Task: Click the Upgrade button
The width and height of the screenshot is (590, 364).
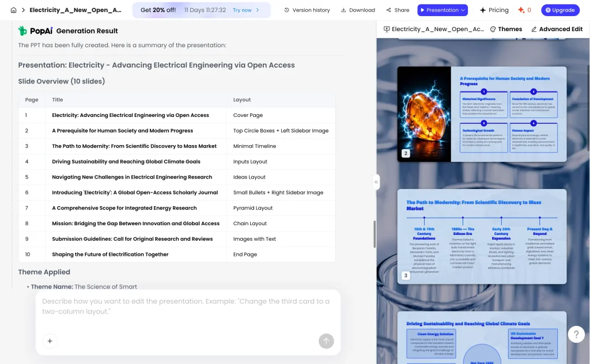Action: click(x=560, y=10)
